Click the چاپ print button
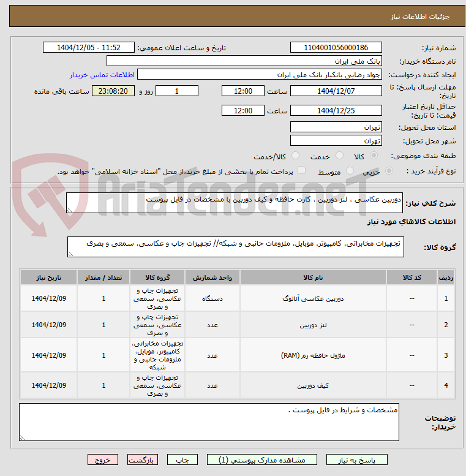466x476 pixels. coord(182,459)
